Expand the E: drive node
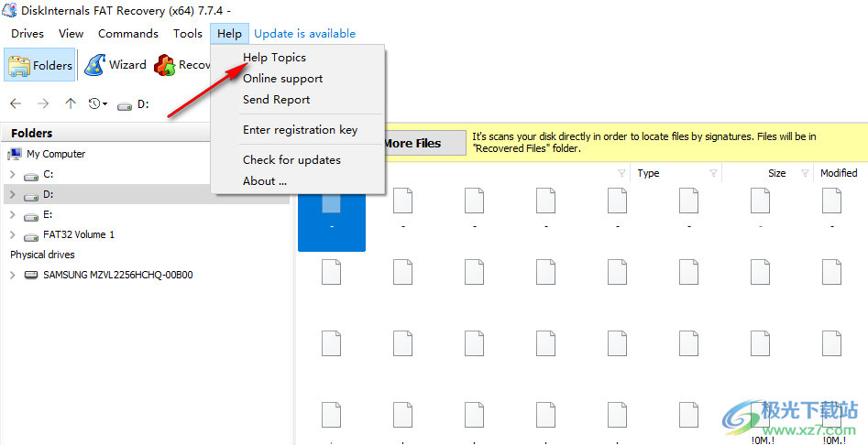This screenshot has height=445, width=868. tap(13, 214)
